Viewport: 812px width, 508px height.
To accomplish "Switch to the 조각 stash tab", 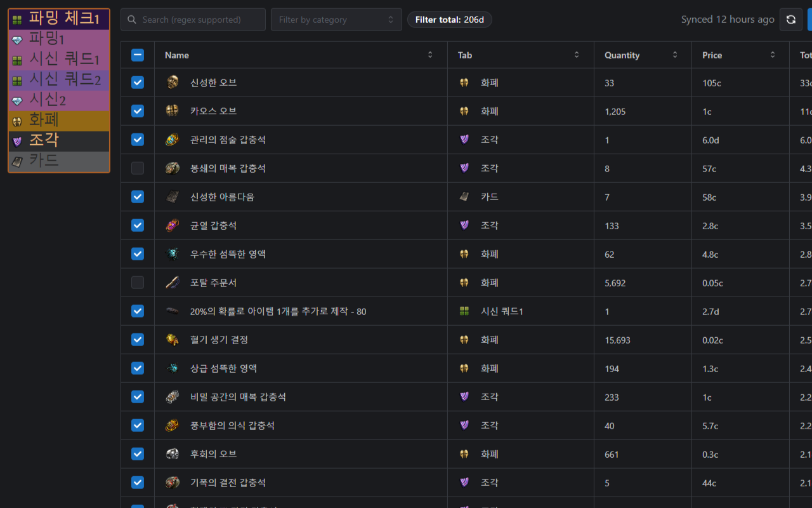I will point(58,140).
